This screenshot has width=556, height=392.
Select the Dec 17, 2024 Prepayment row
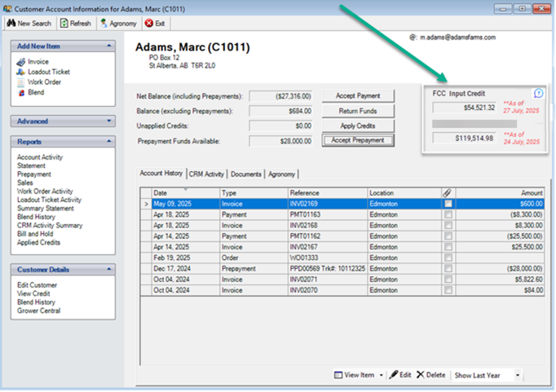coord(342,269)
